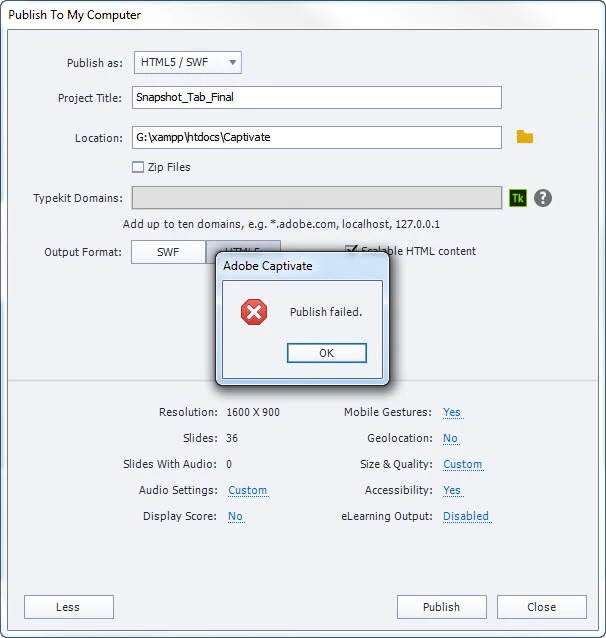Click into the Location path field
Viewport: 606px width, 638px height.
tap(317, 138)
